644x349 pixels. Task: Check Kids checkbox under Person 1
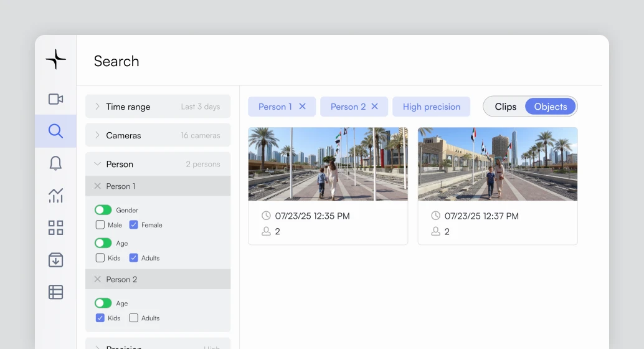click(x=100, y=258)
